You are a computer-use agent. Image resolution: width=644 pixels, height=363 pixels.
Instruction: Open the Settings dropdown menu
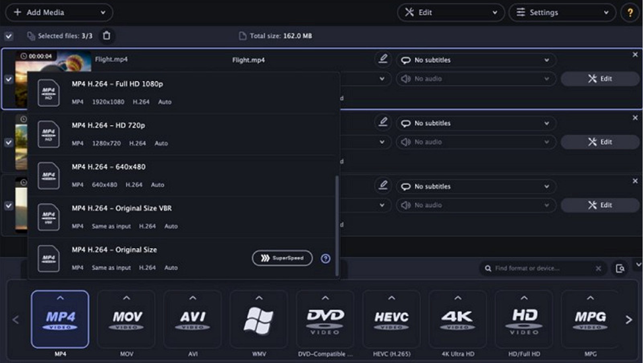(x=562, y=13)
